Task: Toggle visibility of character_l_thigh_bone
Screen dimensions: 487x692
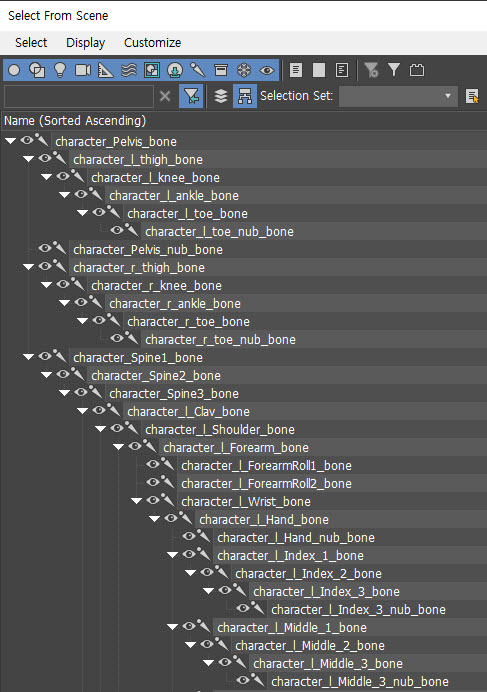Action: click(45, 158)
